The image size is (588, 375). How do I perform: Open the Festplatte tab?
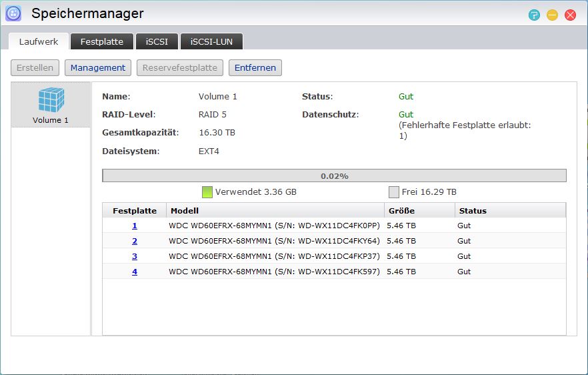pos(101,41)
